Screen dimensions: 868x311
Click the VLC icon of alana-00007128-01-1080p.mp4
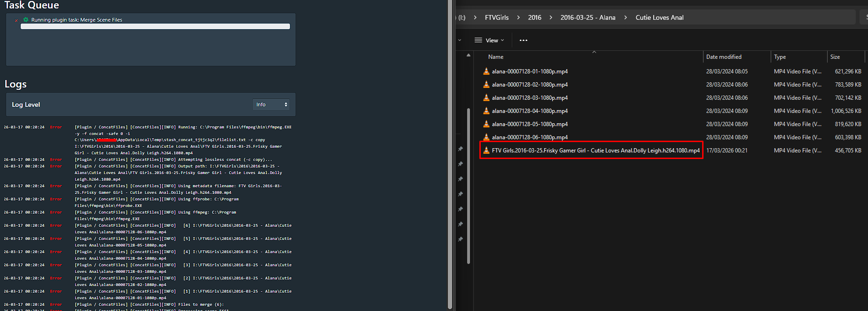pos(486,72)
